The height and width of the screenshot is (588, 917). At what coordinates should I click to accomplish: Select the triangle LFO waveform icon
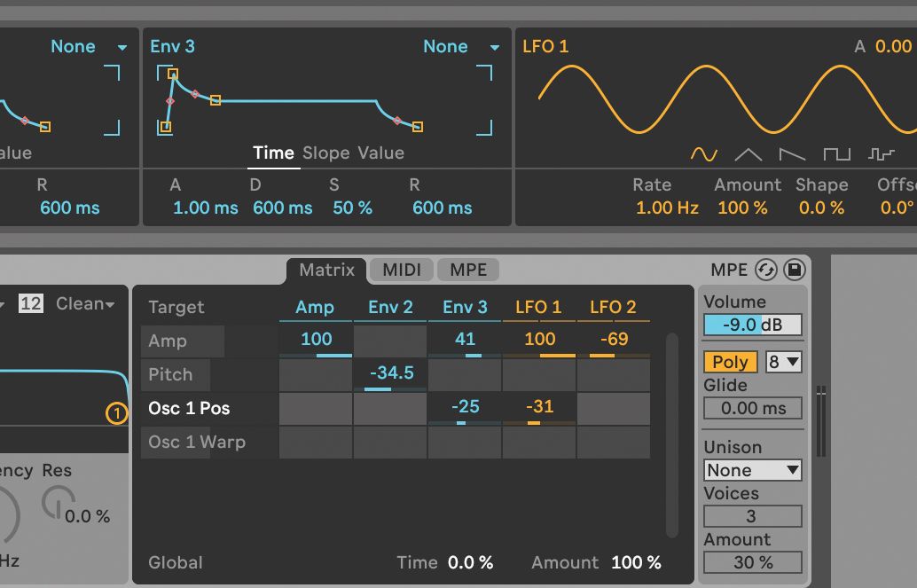(x=748, y=153)
